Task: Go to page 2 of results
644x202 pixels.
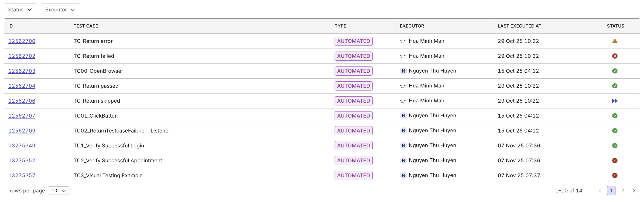Action: 622,191
